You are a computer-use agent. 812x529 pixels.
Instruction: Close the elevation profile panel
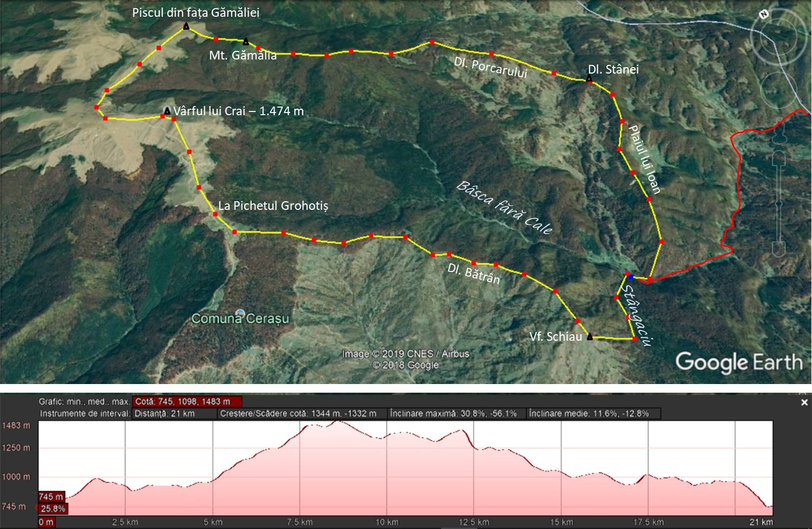point(804,402)
